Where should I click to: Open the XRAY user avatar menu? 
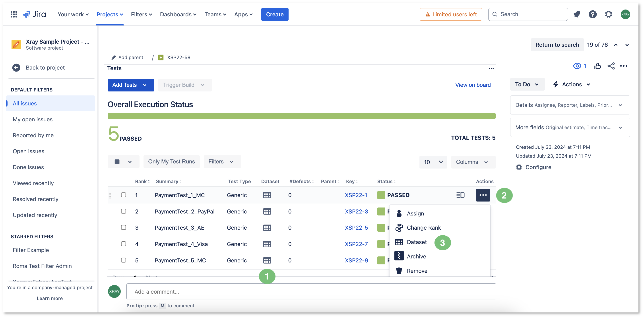625,14
